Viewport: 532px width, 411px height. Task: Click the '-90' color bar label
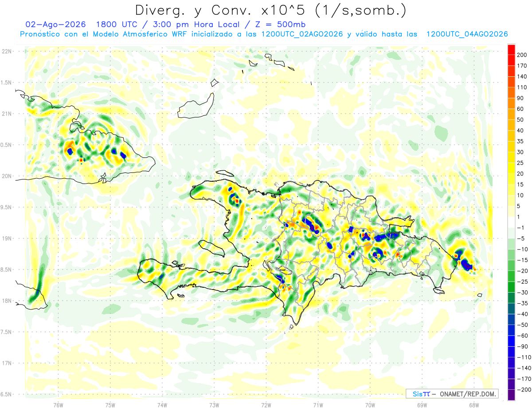[522, 347]
